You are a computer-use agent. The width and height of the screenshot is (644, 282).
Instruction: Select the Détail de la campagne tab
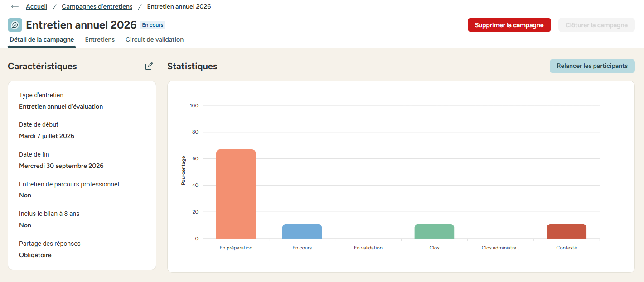click(42, 40)
